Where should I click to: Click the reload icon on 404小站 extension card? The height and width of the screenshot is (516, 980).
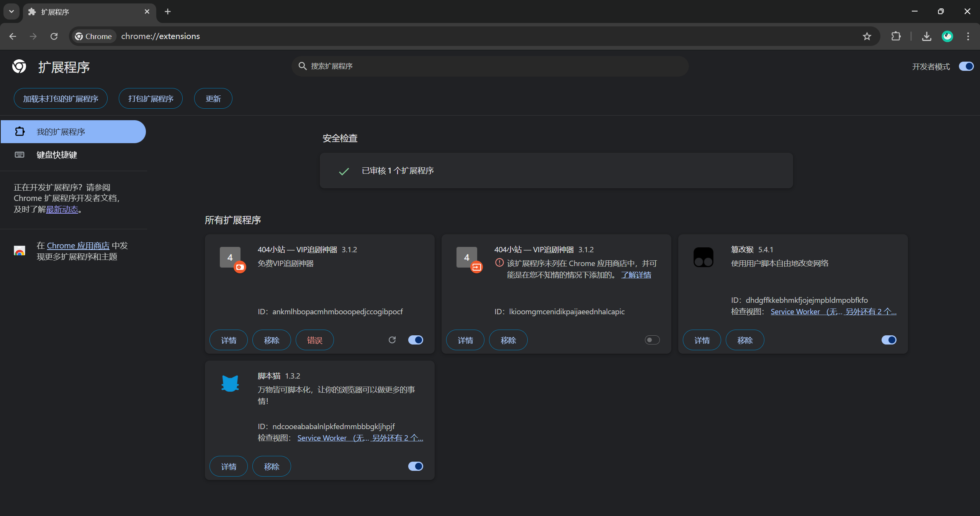click(392, 340)
